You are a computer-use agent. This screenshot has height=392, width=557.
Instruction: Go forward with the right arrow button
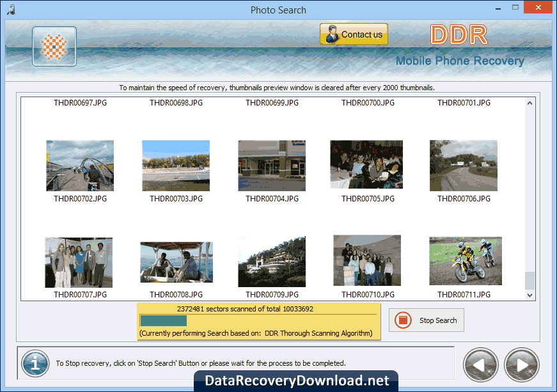[521, 365]
